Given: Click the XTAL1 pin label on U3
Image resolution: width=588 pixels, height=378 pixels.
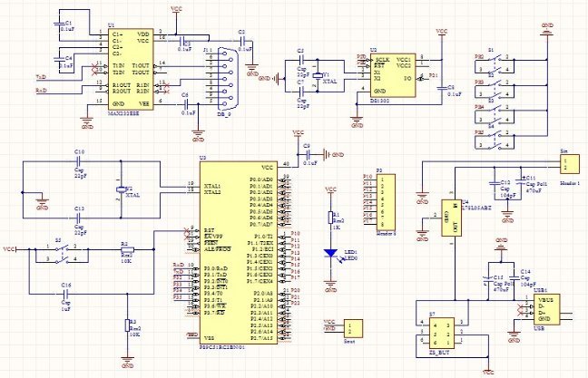Looking at the screenshot, I should [212, 186].
